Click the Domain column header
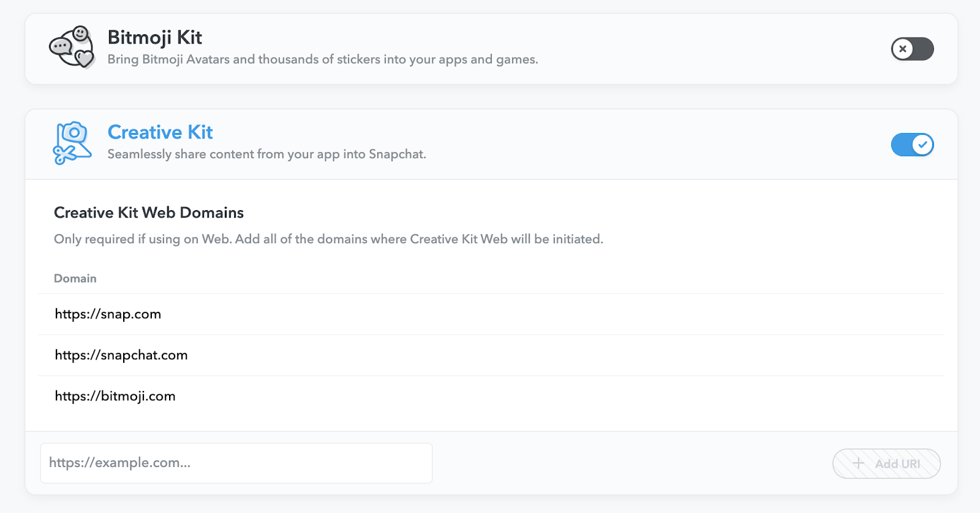 75,278
